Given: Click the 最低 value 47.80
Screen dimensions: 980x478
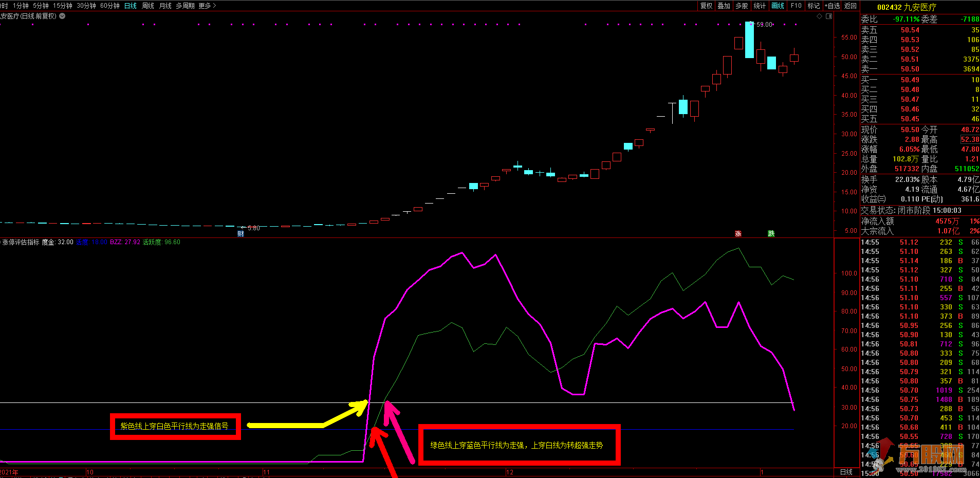Looking at the screenshot, I should (x=970, y=149).
